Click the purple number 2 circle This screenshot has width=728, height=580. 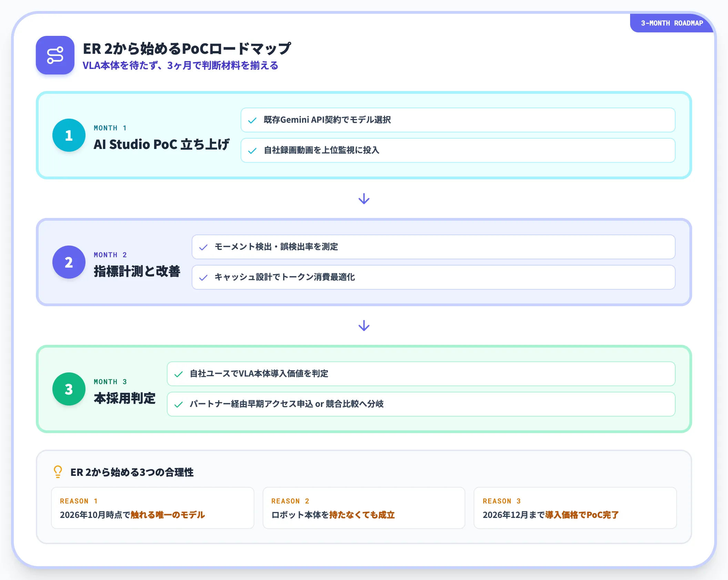(x=69, y=262)
